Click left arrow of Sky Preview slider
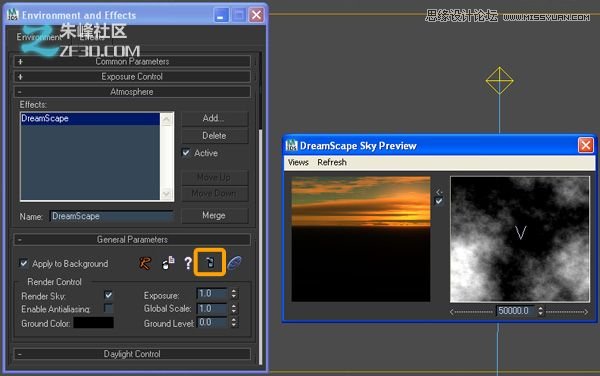 point(452,312)
